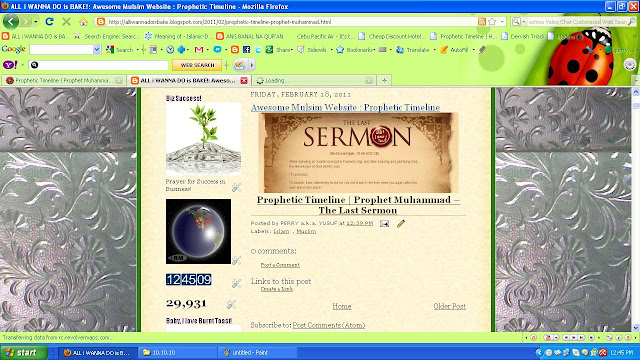Click the wrench icon beside the 29,931 counter
Image resolution: width=640 pixels, height=360 pixels.
coord(231,304)
